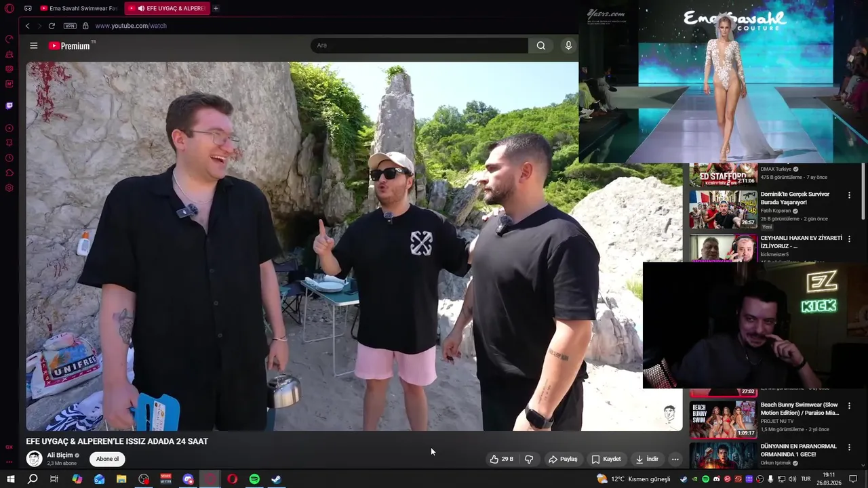Open sidebar three-dots setup menu
Image resolution: width=868 pixels, height=488 pixels.
pyautogui.click(x=9, y=461)
